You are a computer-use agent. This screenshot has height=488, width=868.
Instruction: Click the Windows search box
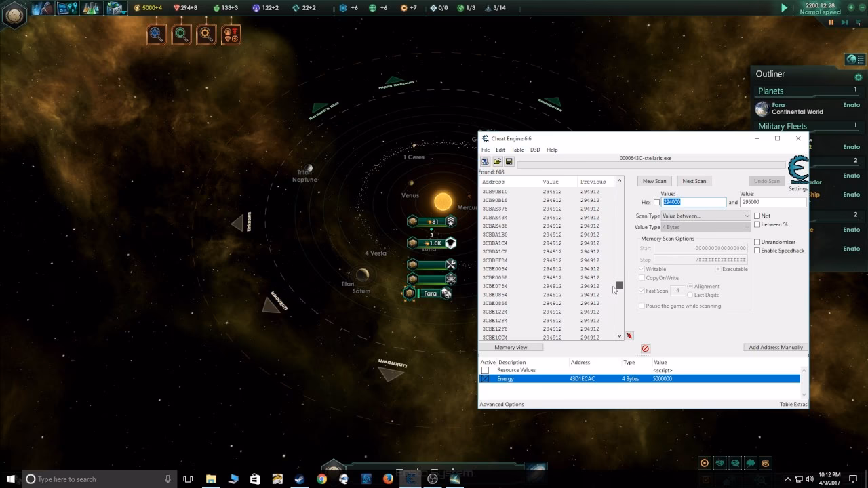[99, 479]
